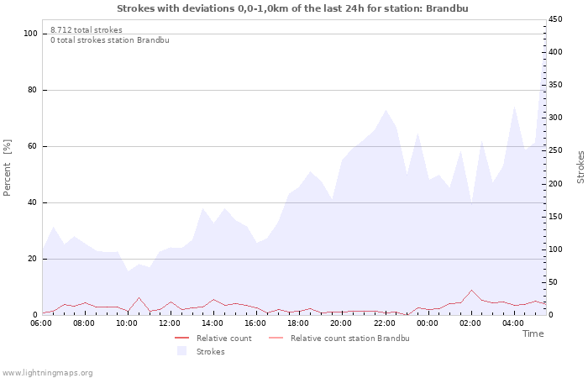Click the 04:00 time axis tick label
Image resolution: width=588 pixels, height=378 pixels.
(513, 323)
